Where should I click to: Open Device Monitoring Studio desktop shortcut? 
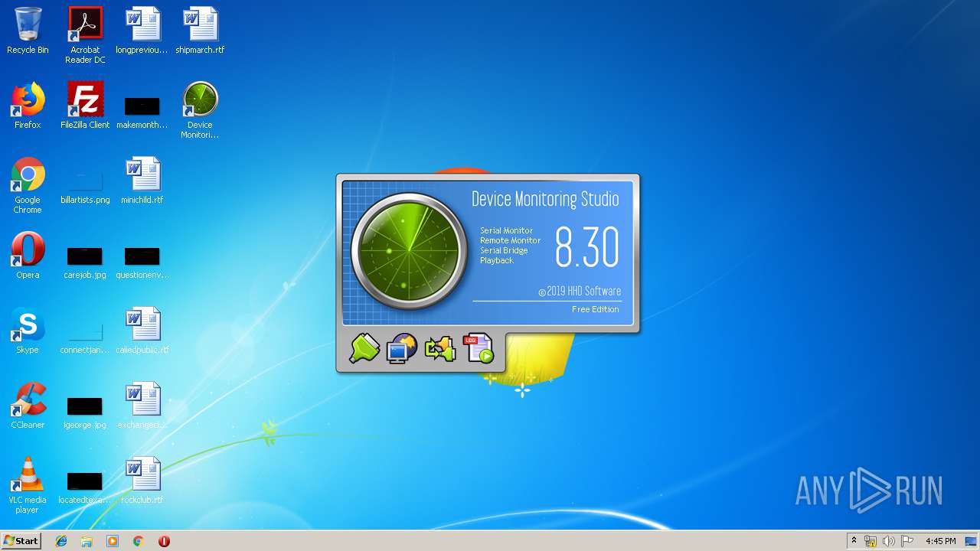200,110
